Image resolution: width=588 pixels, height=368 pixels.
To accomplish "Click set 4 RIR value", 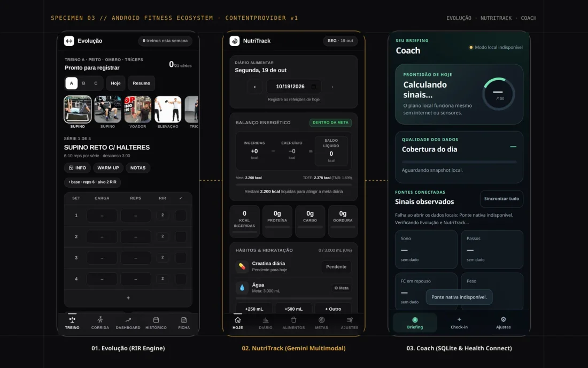I will pos(163,278).
